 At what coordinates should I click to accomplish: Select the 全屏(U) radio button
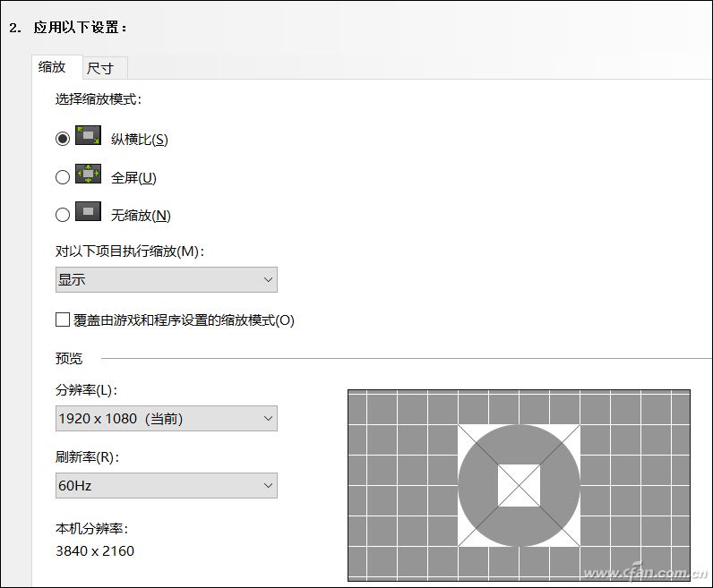63,177
